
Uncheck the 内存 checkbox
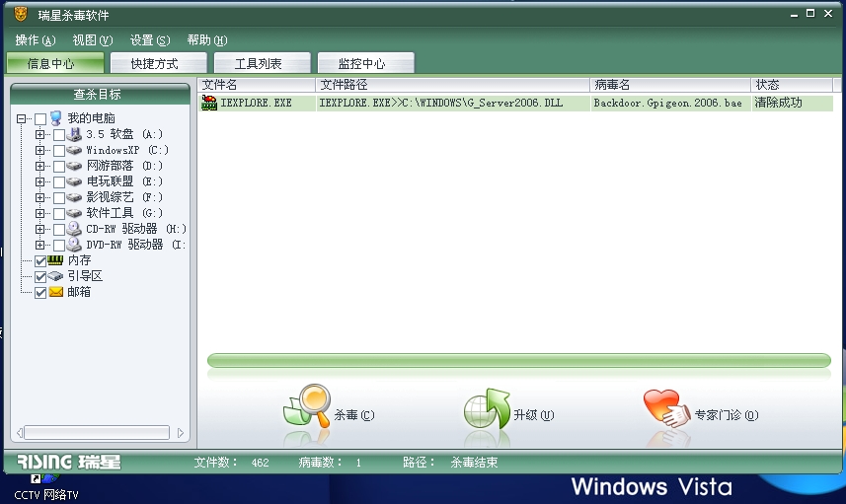point(40,261)
